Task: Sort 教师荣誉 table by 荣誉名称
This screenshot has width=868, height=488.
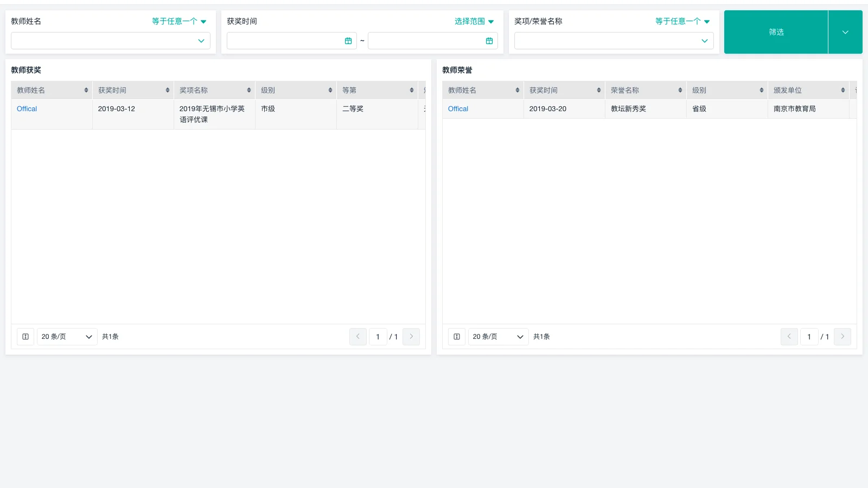Action: tap(680, 90)
